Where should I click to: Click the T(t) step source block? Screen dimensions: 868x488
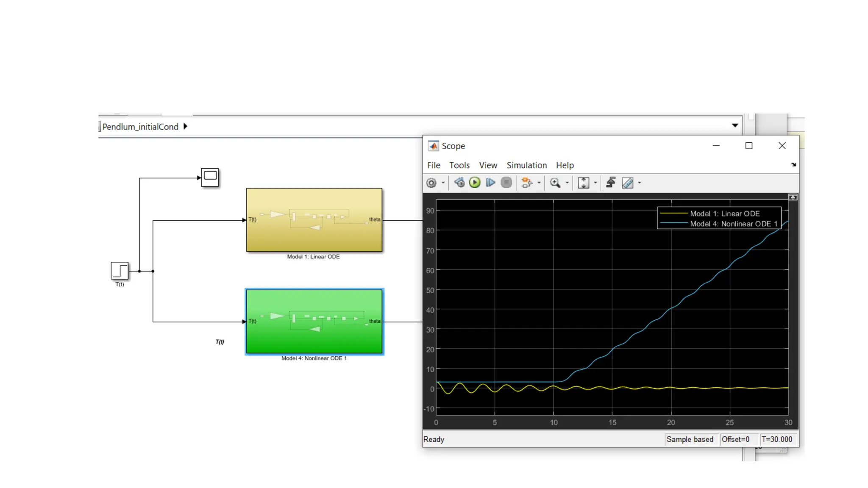tap(120, 271)
